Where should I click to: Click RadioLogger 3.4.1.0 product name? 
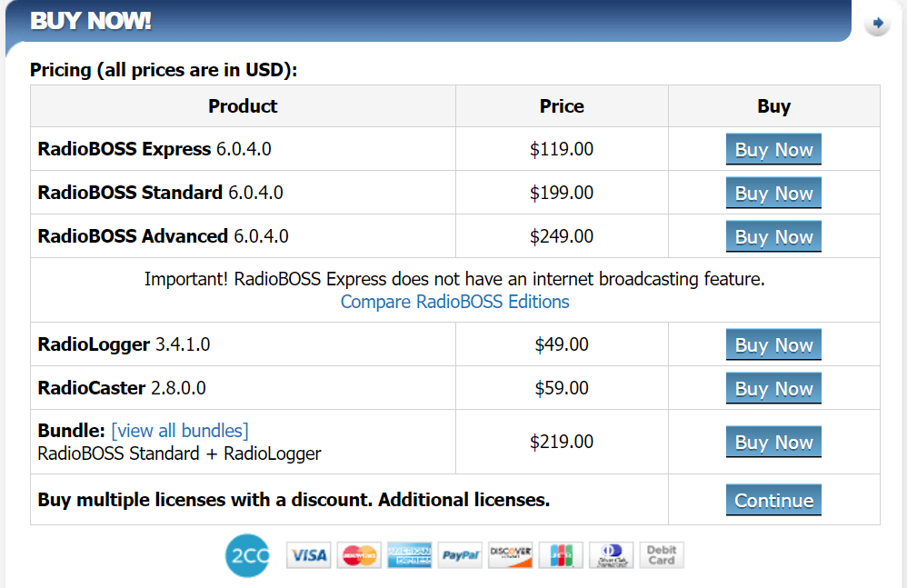(x=124, y=344)
